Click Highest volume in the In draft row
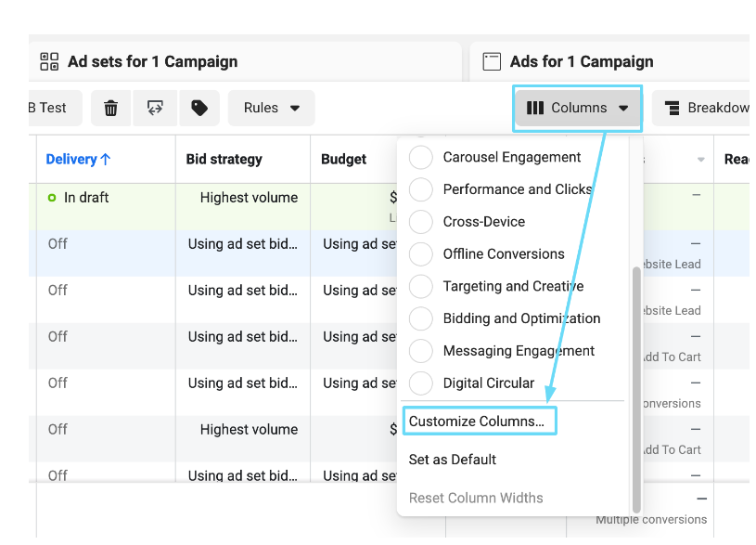 (249, 198)
